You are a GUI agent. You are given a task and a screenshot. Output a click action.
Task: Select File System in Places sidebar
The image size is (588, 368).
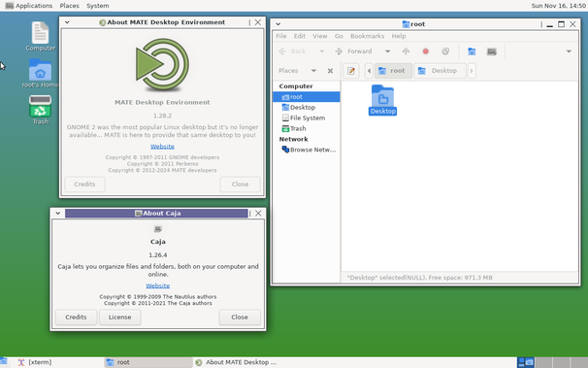coord(307,117)
